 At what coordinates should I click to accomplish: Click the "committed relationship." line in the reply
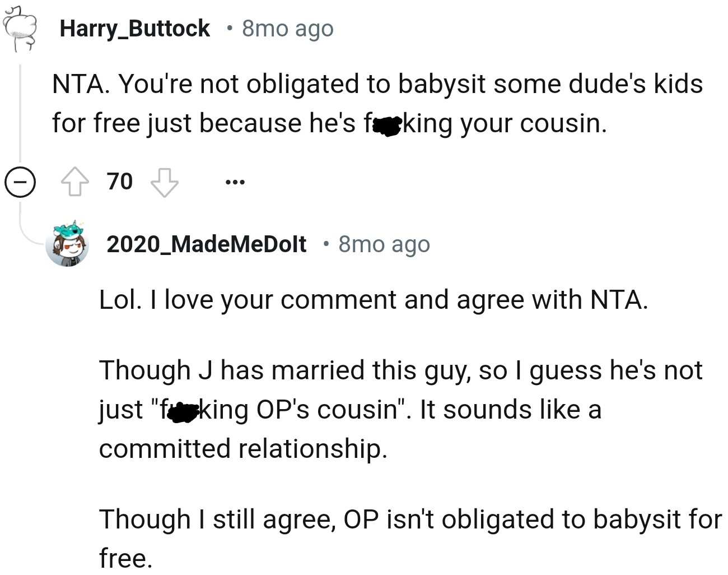pos(243,449)
